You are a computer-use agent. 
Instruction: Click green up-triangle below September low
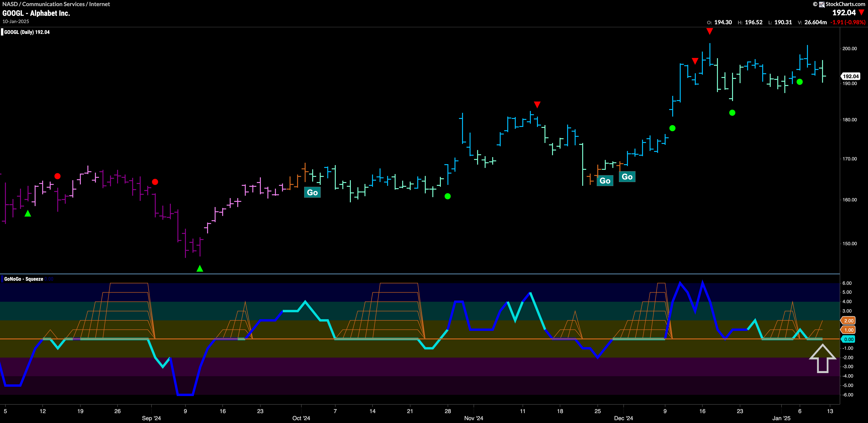[x=200, y=268]
